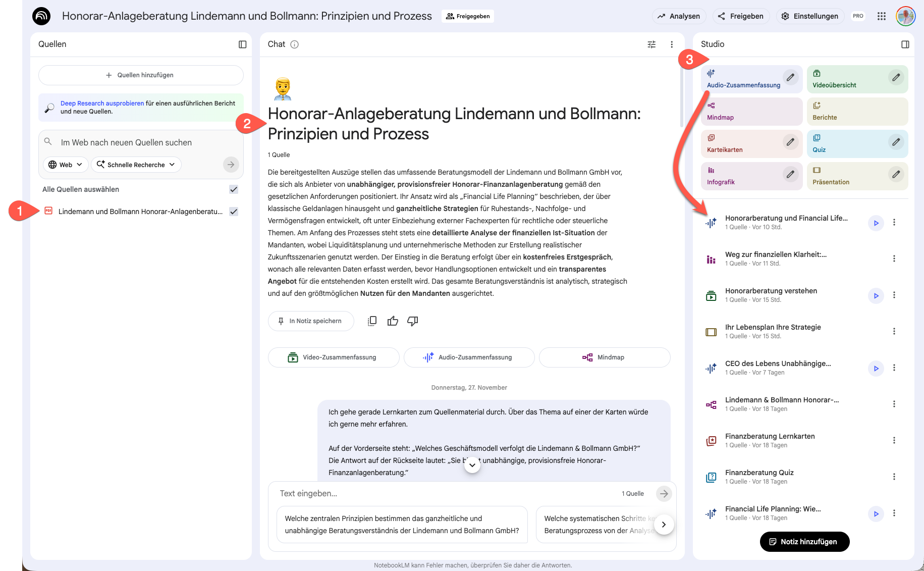Screen dimensions: 924x571
Task: Collapse the Quellen panel with sidebar icon
Action: (x=242, y=44)
